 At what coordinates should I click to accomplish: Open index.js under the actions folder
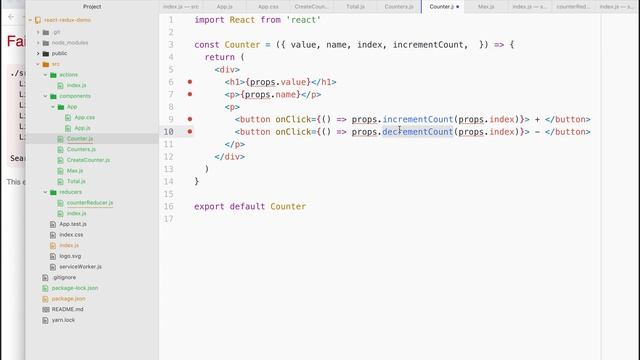[x=76, y=86]
